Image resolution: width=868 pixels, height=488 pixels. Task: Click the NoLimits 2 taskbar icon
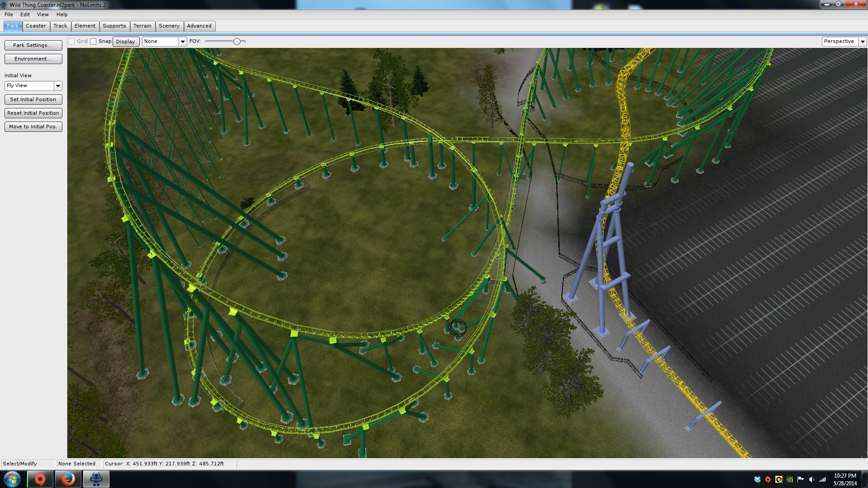coord(96,479)
